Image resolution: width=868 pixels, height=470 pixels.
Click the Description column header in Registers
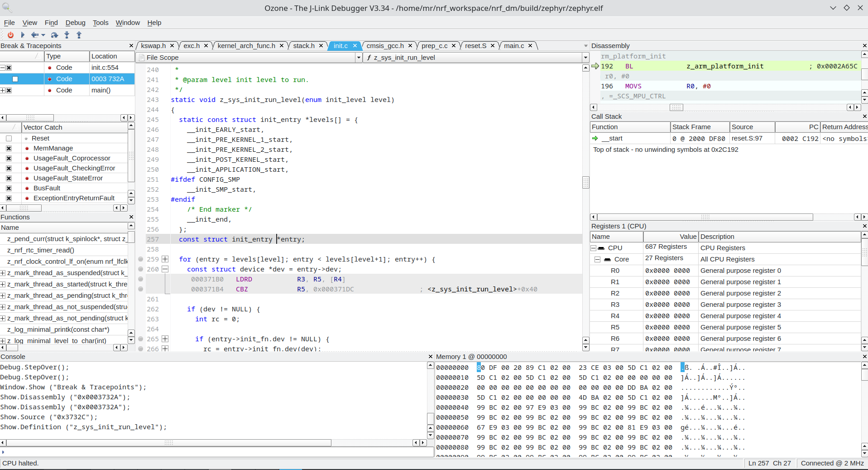(x=779, y=237)
